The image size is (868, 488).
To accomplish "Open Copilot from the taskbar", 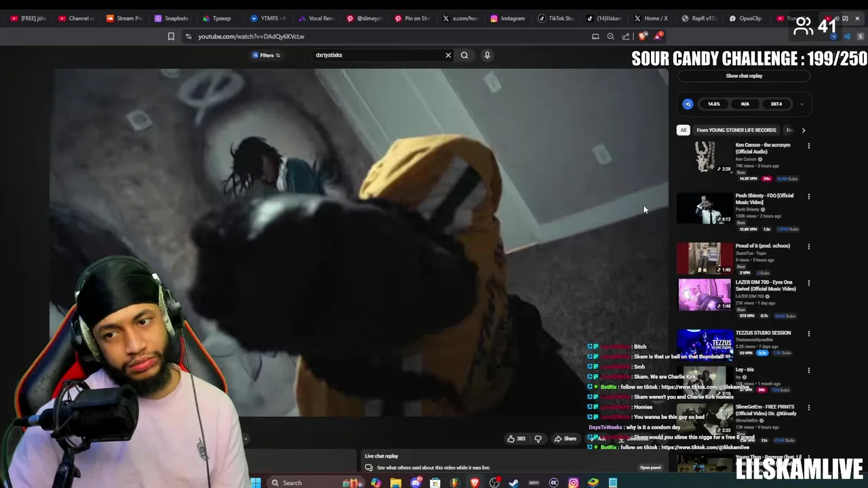I will pyautogui.click(x=376, y=483).
